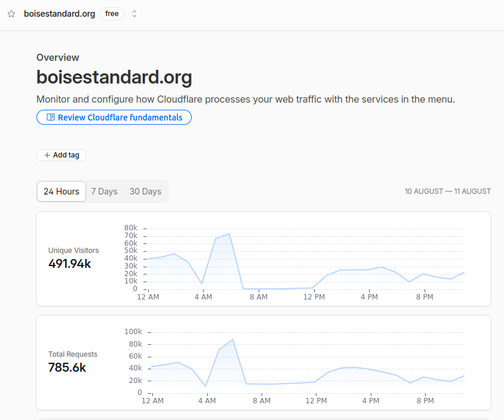This screenshot has height=420, width=504.
Task: Click the free plan badge
Action: [x=112, y=14]
